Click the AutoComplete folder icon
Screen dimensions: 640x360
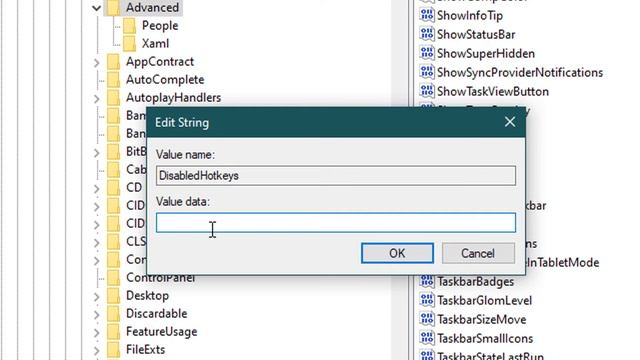[113, 80]
